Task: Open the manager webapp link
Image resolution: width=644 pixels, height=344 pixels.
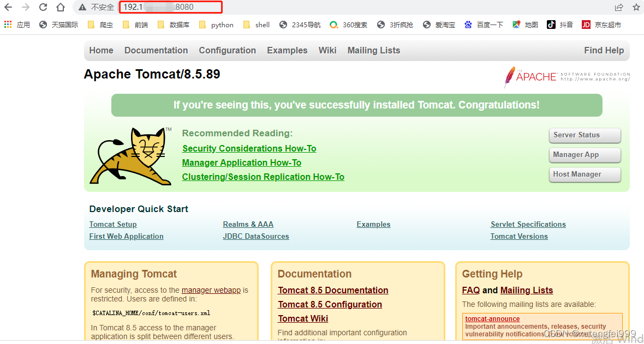Action: (x=211, y=290)
